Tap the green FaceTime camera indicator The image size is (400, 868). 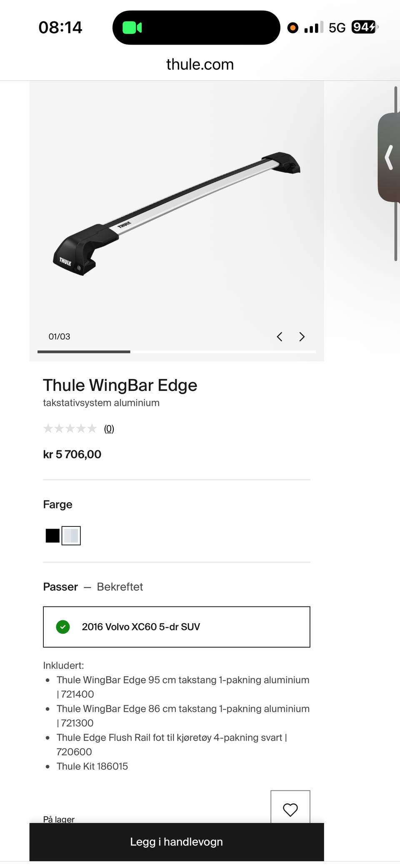(132, 28)
